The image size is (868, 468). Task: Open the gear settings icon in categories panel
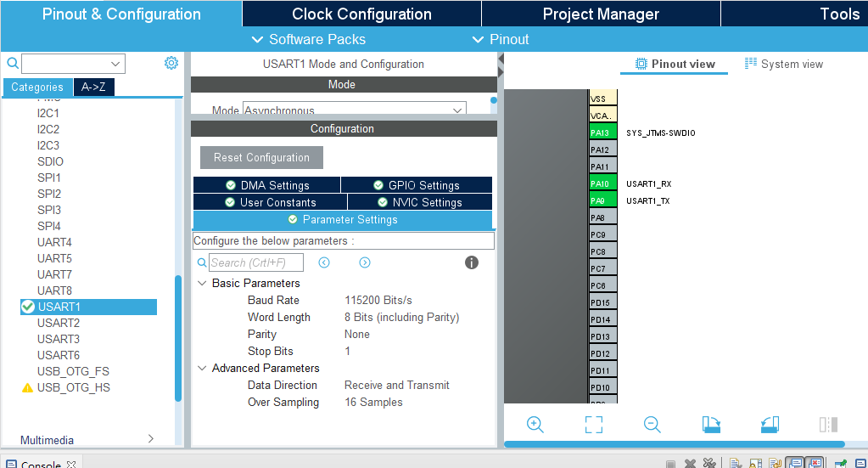tap(171, 63)
